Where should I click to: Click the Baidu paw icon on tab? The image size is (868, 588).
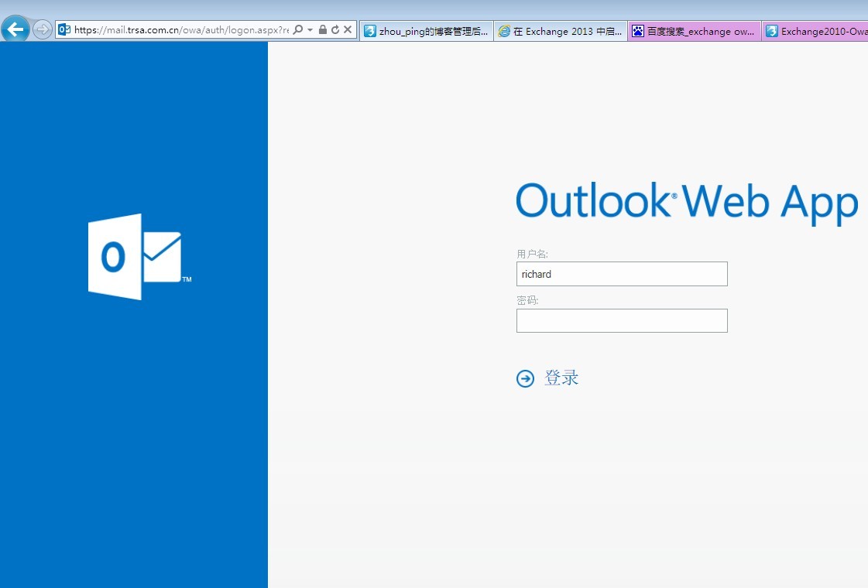638,31
